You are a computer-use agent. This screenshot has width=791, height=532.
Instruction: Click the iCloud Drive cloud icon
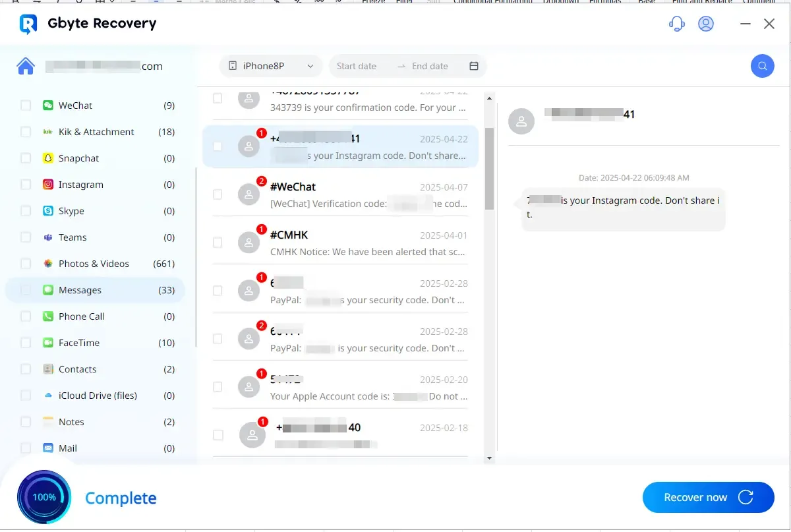48,396
